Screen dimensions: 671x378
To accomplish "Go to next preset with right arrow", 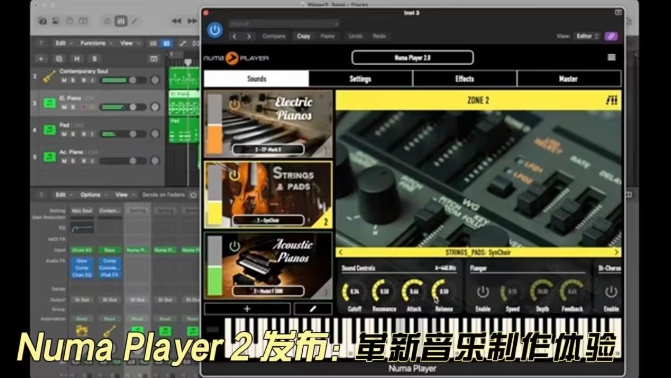I will tap(249, 36).
